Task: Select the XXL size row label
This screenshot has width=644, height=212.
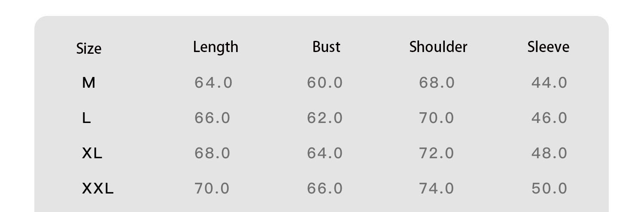Action: [97, 188]
